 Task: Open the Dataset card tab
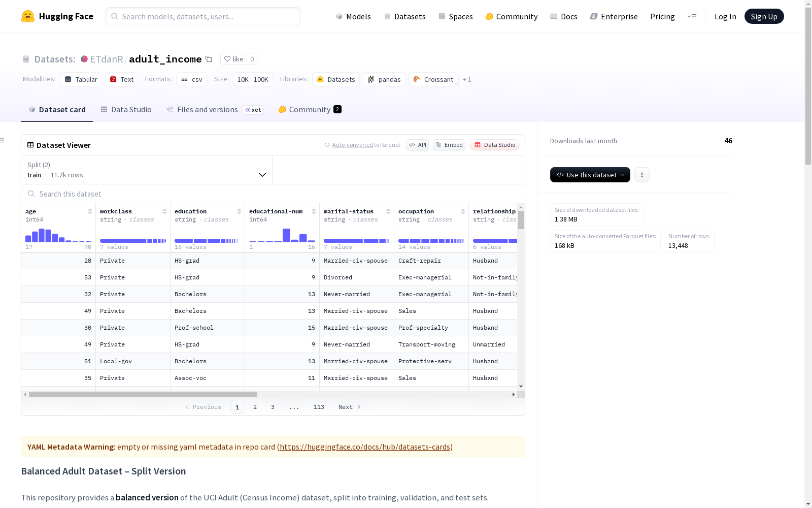[x=57, y=110]
